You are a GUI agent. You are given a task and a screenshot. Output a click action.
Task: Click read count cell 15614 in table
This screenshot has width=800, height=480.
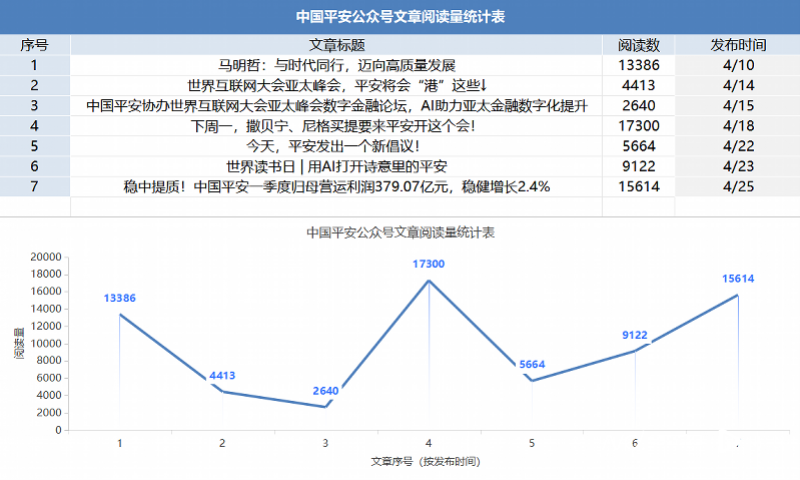[x=639, y=187]
